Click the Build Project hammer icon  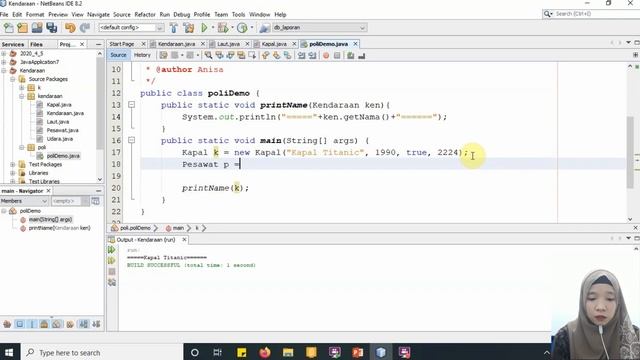pyautogui.click(x=174, y=28)
